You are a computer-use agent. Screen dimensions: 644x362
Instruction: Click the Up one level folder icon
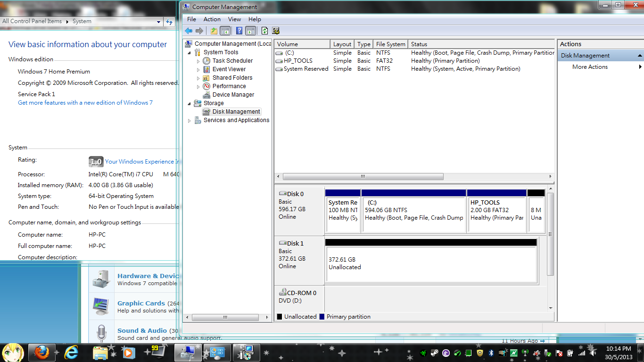(x=214, y=31)
